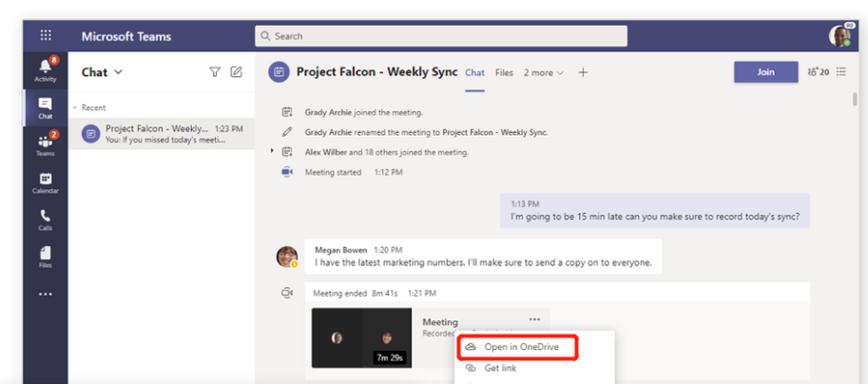The width and height of the screenshot is (868, 384).
Task: Expand the Chat title dropdown chevron
Action: [x=119, y=72]
